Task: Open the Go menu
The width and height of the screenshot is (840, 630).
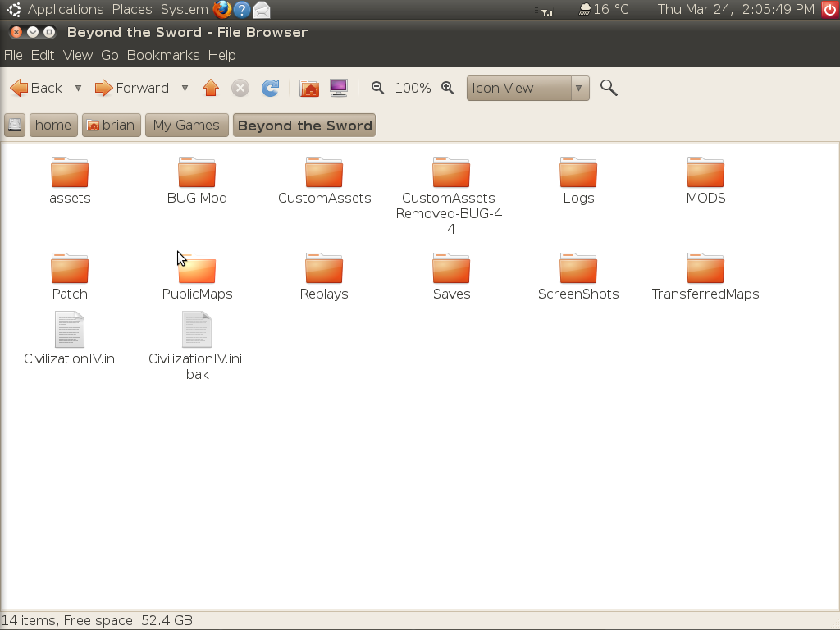Action: click(110, 55)
